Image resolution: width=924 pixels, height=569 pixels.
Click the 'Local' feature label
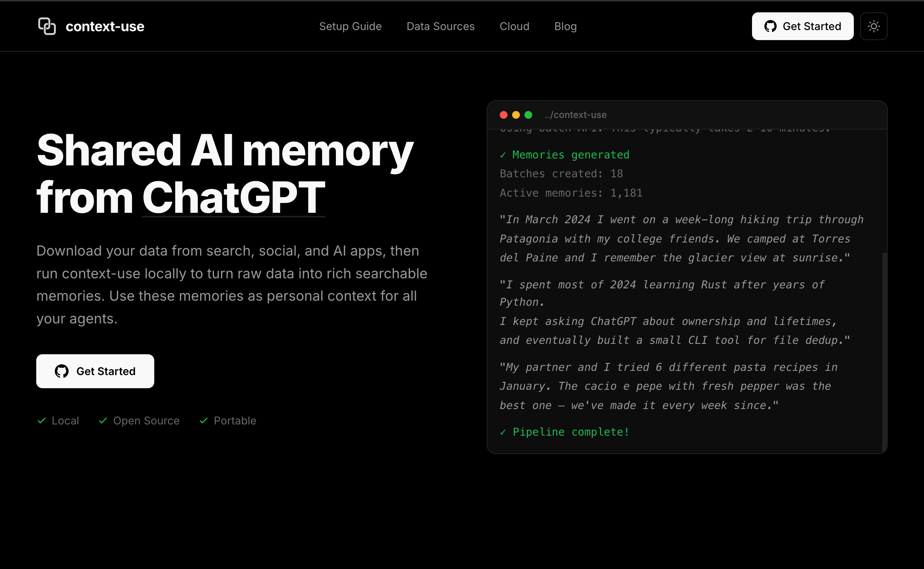point(65,421)
